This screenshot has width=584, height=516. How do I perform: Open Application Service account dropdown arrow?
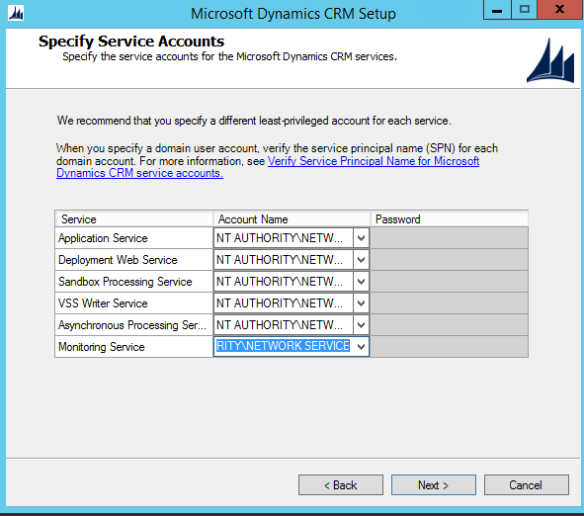pos(361,238)
